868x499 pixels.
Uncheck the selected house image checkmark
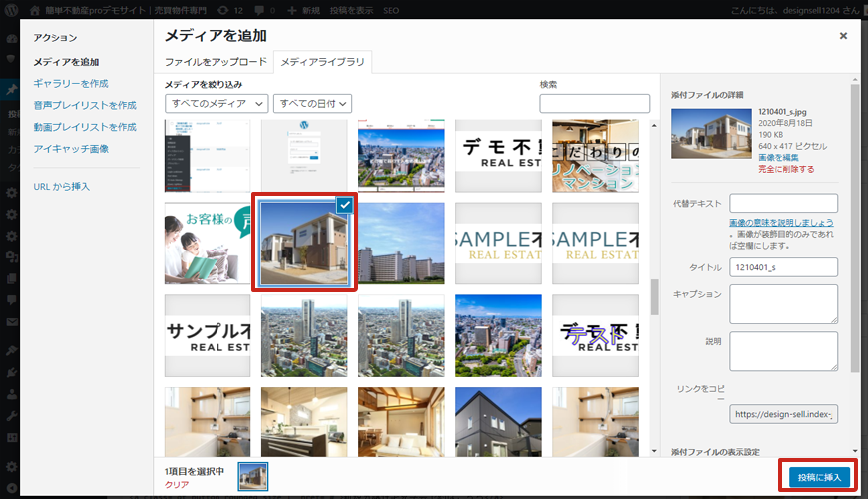(344, 204)
